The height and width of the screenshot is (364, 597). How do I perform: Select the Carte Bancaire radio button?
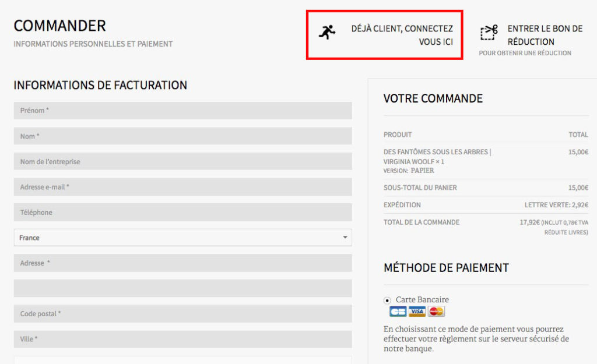coord(387,301)
